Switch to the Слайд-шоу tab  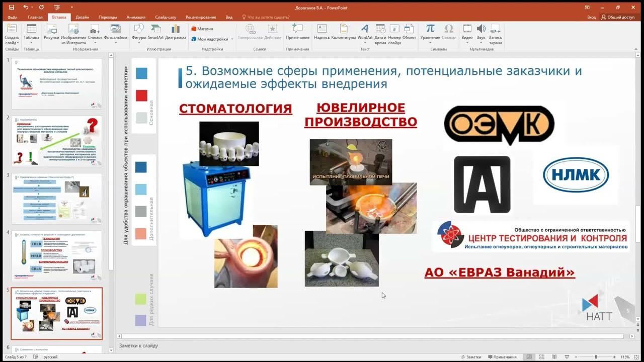coord(166,17)
